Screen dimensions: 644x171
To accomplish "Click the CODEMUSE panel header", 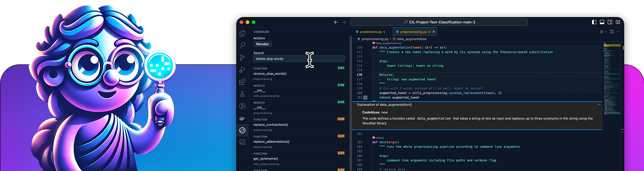I will pos(261,32).
